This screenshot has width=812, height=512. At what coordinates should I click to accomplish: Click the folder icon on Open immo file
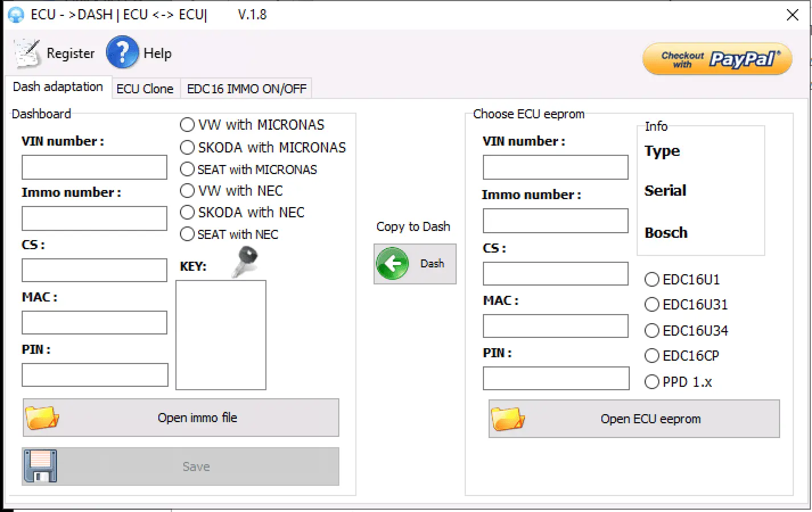[42, 418]
